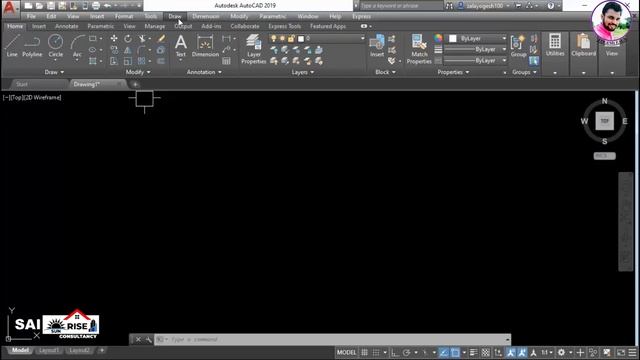Viewport: 640px width, 360px height.
Task: Select the Mirror tool
Action: [128, 50]
